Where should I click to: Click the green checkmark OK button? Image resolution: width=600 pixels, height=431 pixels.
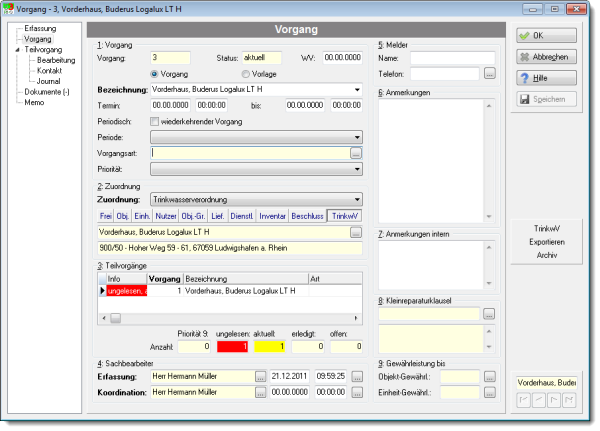coord(546,36)
